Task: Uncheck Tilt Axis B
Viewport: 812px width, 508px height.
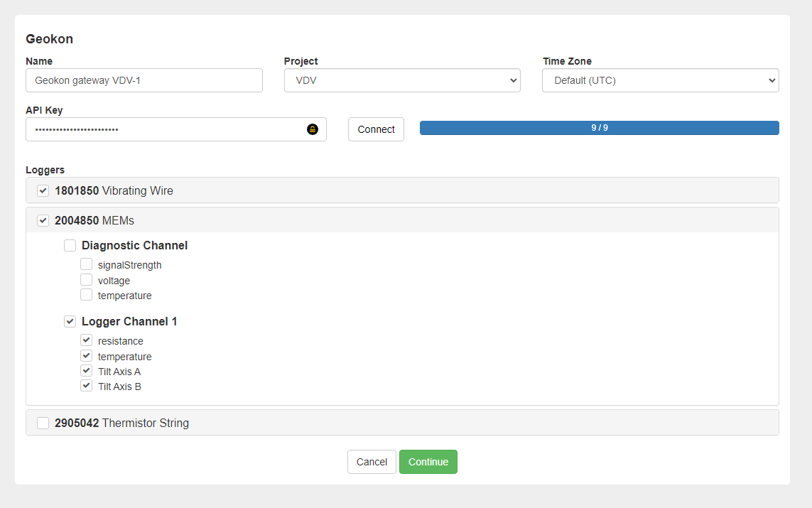Action: click(x=87, y=386)
